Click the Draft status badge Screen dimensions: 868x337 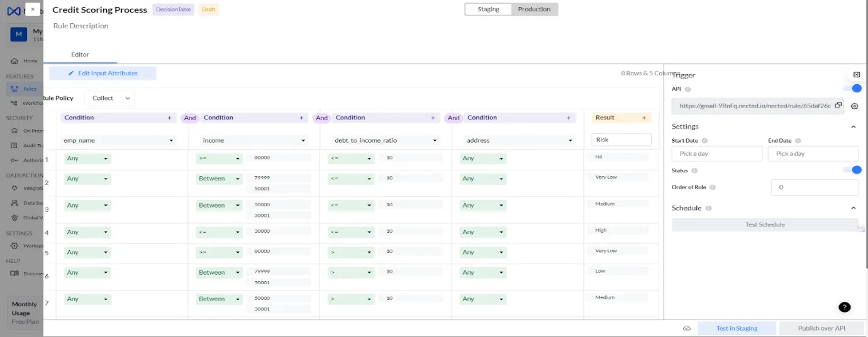point(208,9)
